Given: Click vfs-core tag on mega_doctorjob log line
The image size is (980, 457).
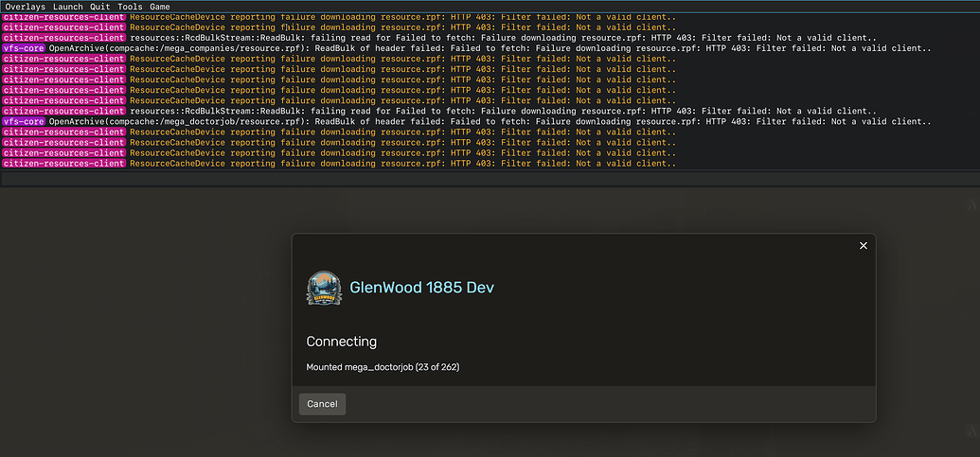Looking at the screenshot, I should coord(24,122).
